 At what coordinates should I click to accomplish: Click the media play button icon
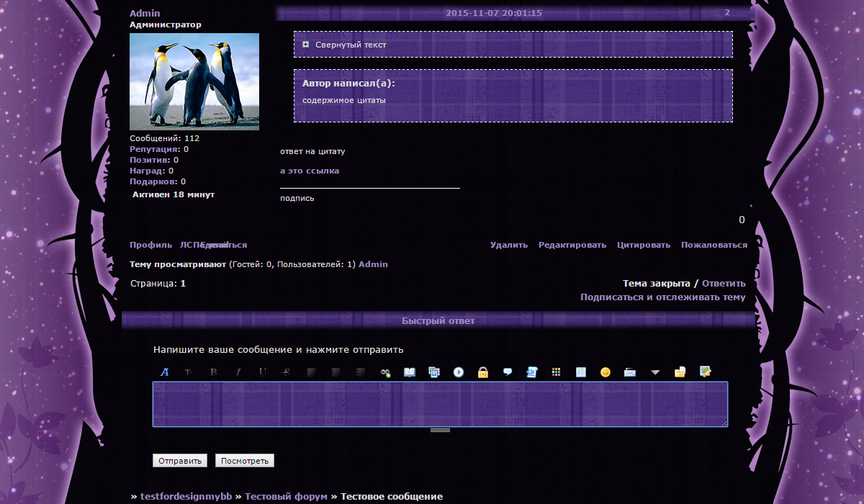[x=459, y=372]
